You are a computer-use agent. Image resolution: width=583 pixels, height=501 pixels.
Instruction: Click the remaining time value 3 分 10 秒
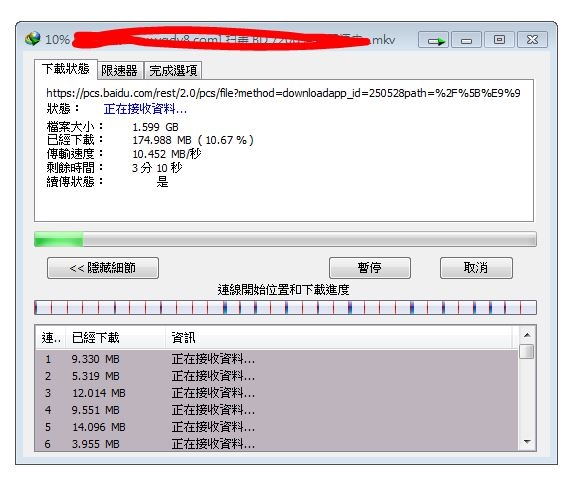point(157,168)
